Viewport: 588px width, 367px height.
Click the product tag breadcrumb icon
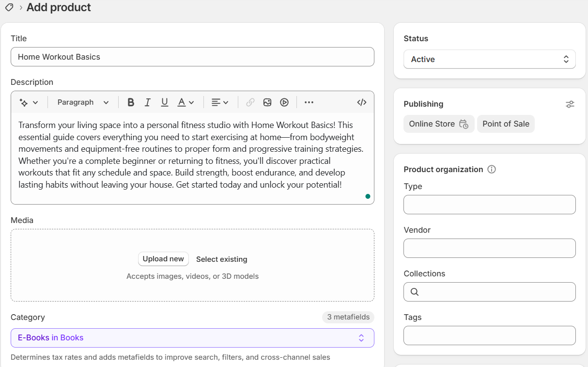pos(9,7)
